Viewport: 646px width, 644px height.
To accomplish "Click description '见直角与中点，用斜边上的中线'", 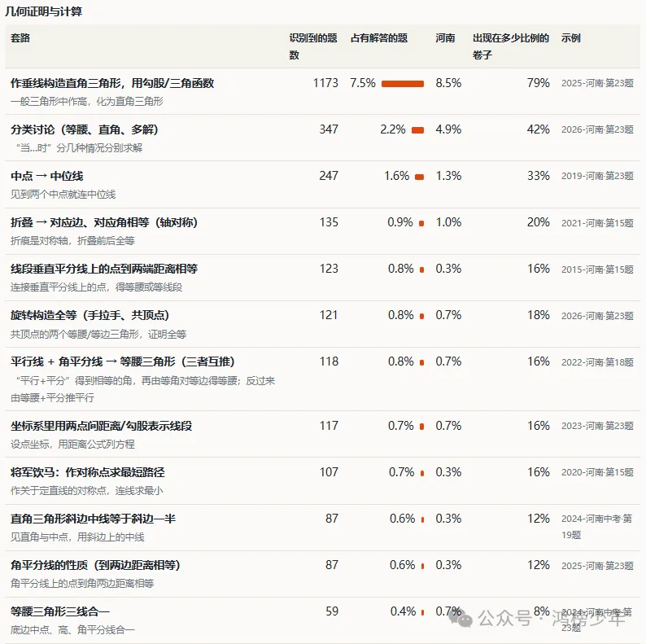I will [77, 537].
